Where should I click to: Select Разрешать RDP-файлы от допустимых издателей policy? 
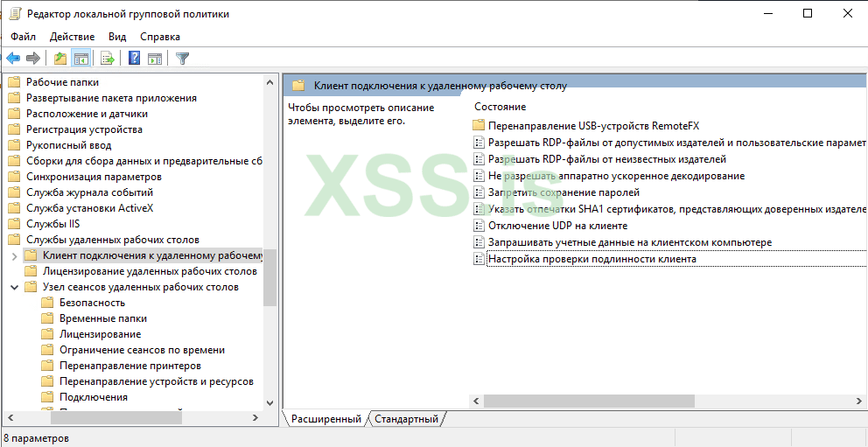tap(677, 143)
